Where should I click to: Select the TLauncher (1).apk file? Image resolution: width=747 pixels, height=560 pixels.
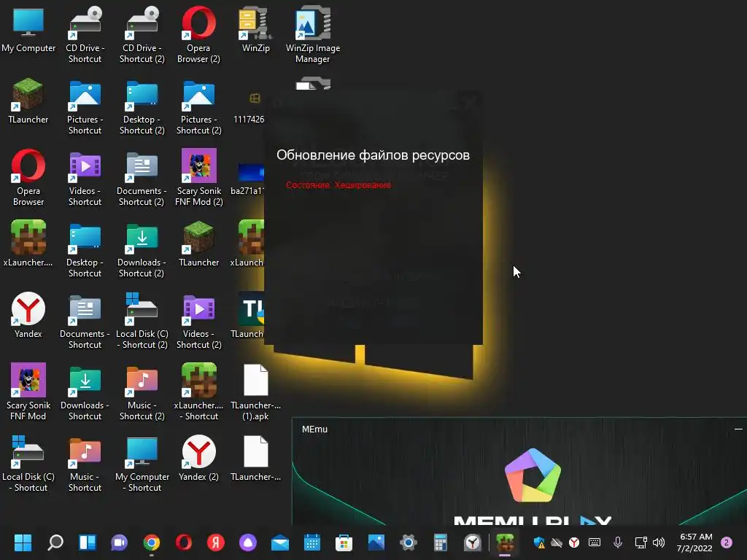pos(256,392)
